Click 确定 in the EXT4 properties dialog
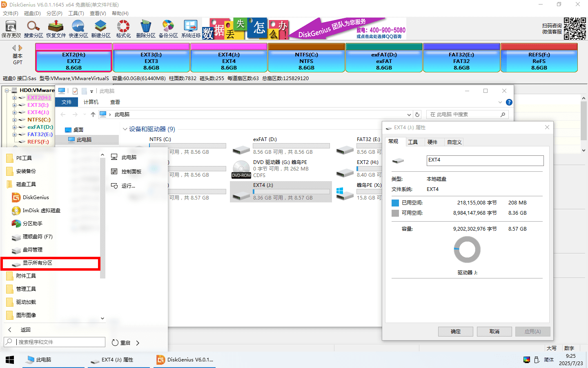Screen dimensions: 588x368 [x=456, y=332]
